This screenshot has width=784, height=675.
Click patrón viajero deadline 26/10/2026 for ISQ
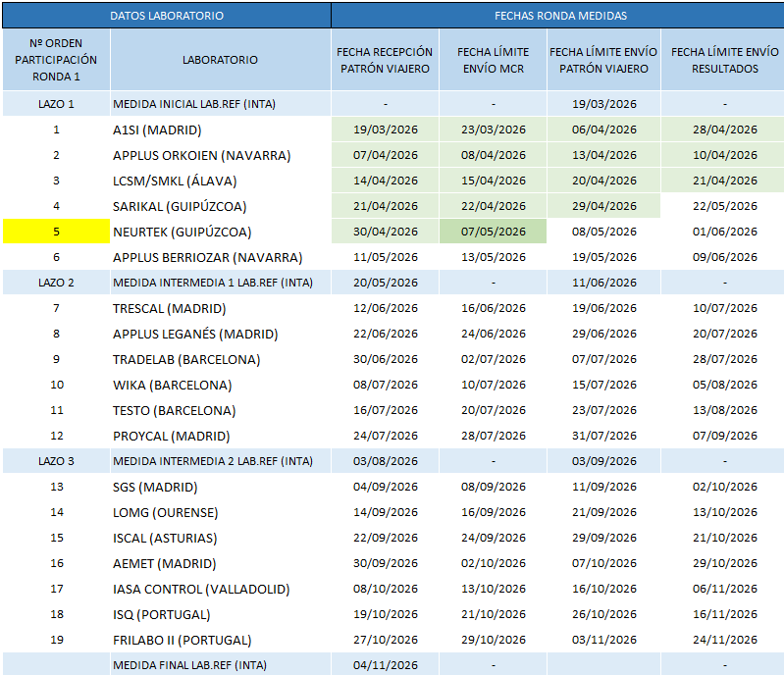604,614
